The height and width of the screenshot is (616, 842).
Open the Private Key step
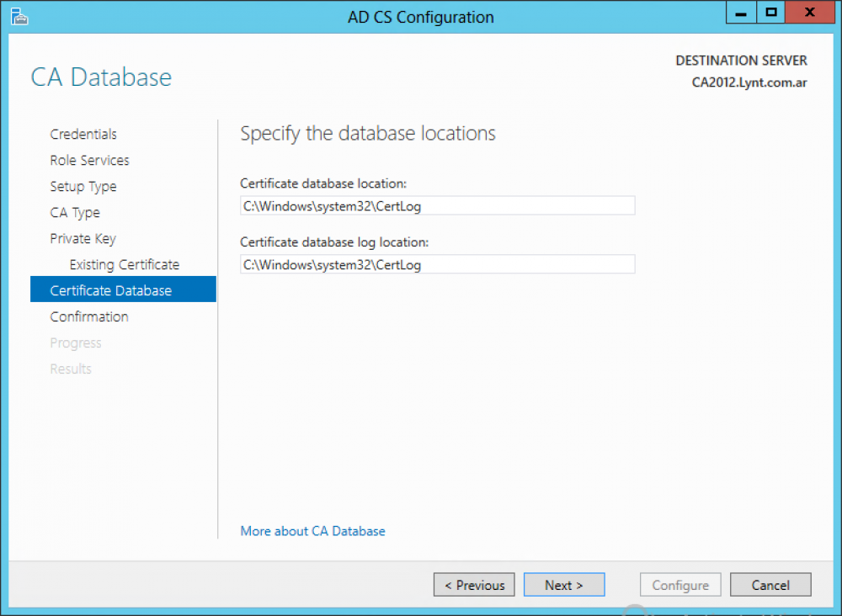coord(83,239)
